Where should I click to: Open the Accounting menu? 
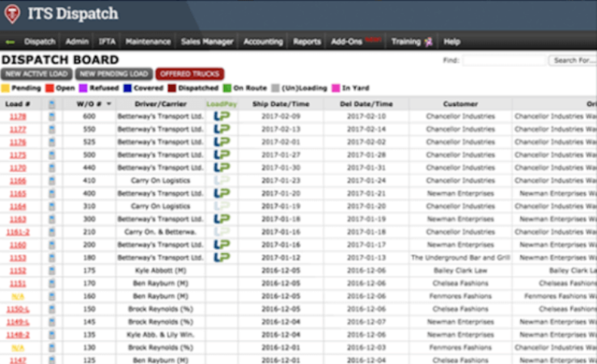tap(263, 42)
